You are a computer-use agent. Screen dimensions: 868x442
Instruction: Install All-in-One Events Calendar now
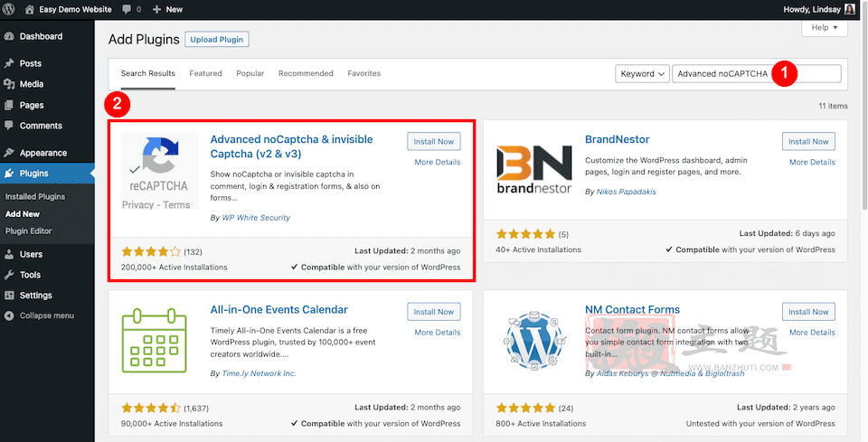click(433, 312)
